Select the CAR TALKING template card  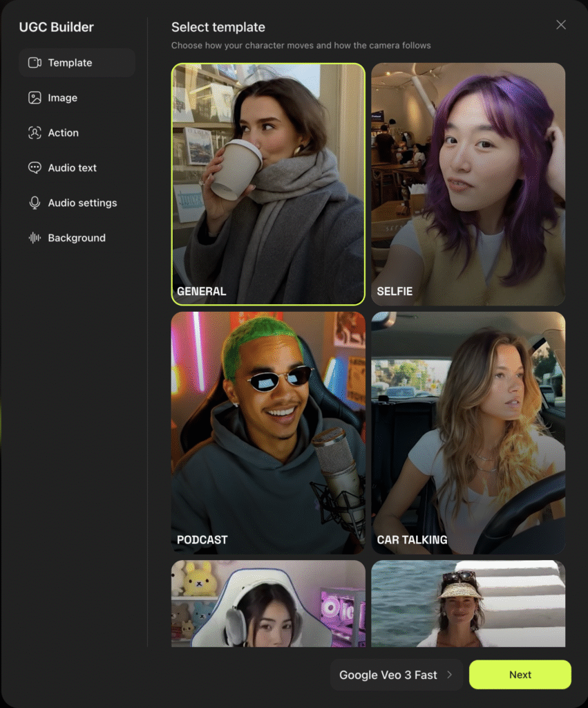468,433
